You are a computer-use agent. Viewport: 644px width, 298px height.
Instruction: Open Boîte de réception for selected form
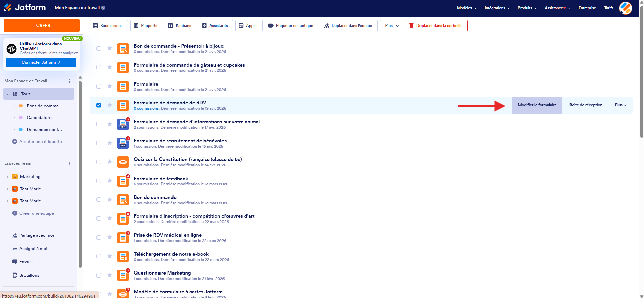(586, 105)
